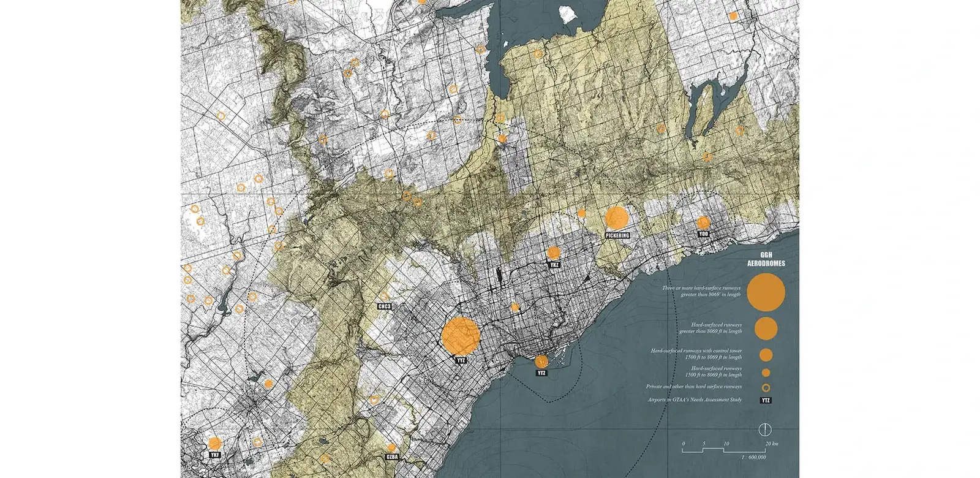This screenshot has height=478, width=980.
Task: Select the hollow ring private runways legend symbol
Action: (x=766, y=387)
